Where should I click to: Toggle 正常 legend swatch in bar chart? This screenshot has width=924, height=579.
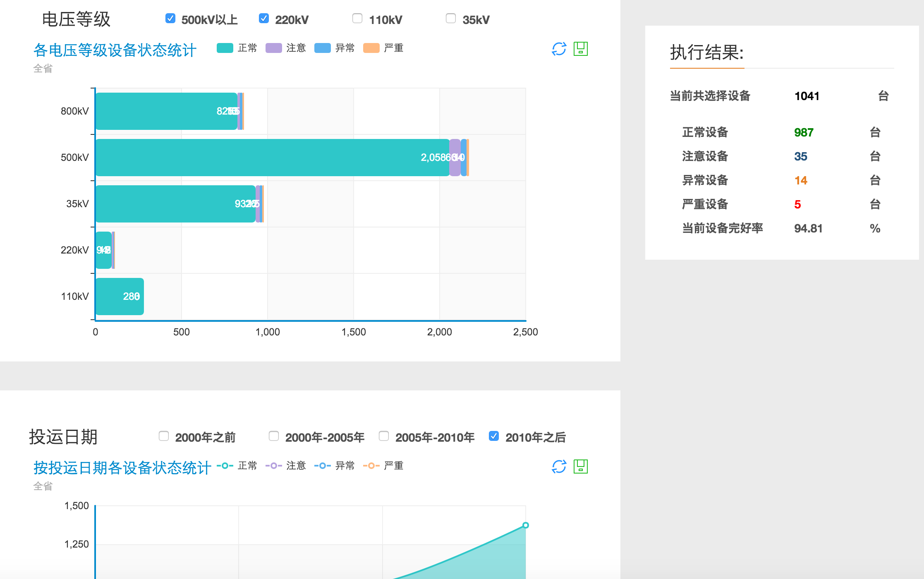(225, 48)
